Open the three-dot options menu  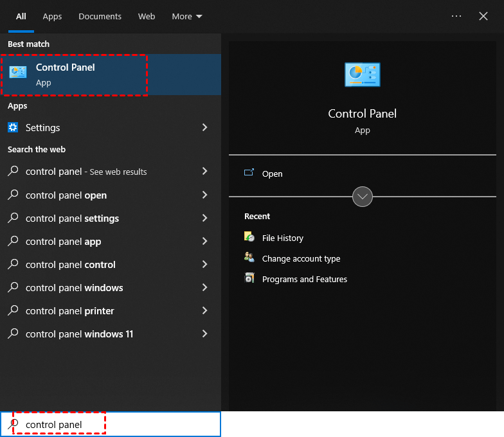click(x=456, y=16)
